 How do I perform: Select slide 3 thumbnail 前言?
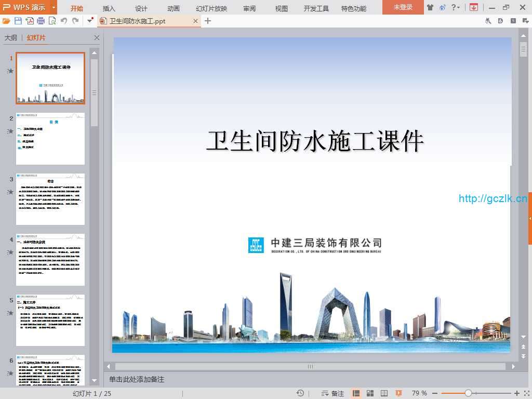tap(50, 199)
